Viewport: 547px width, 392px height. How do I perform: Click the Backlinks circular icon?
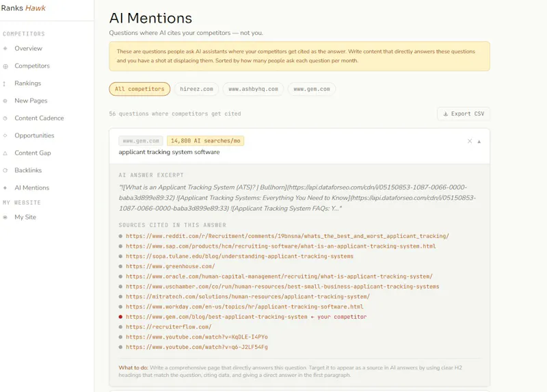pos(5,171)
